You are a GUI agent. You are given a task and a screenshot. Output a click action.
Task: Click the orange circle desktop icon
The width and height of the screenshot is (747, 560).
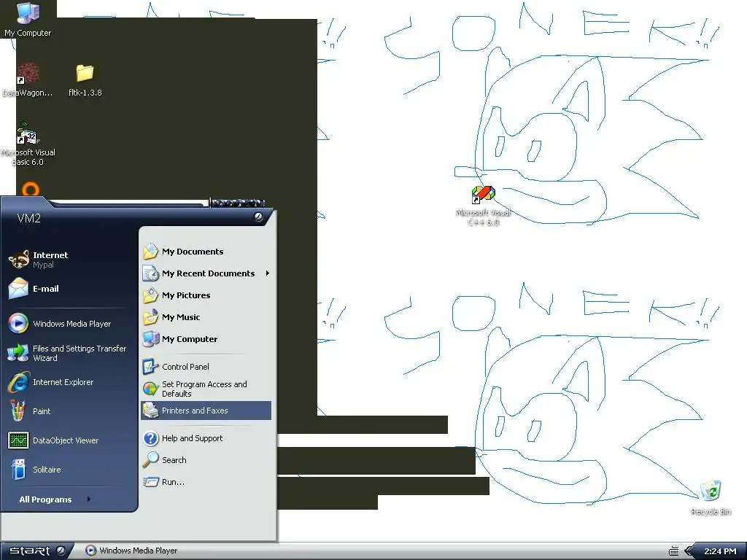coord(31,189)
